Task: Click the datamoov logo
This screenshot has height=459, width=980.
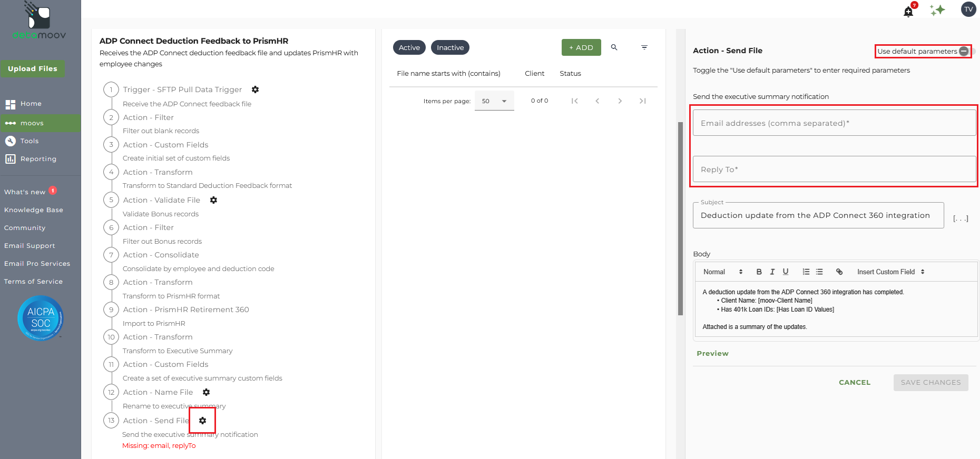Action: tap(39, 21)
